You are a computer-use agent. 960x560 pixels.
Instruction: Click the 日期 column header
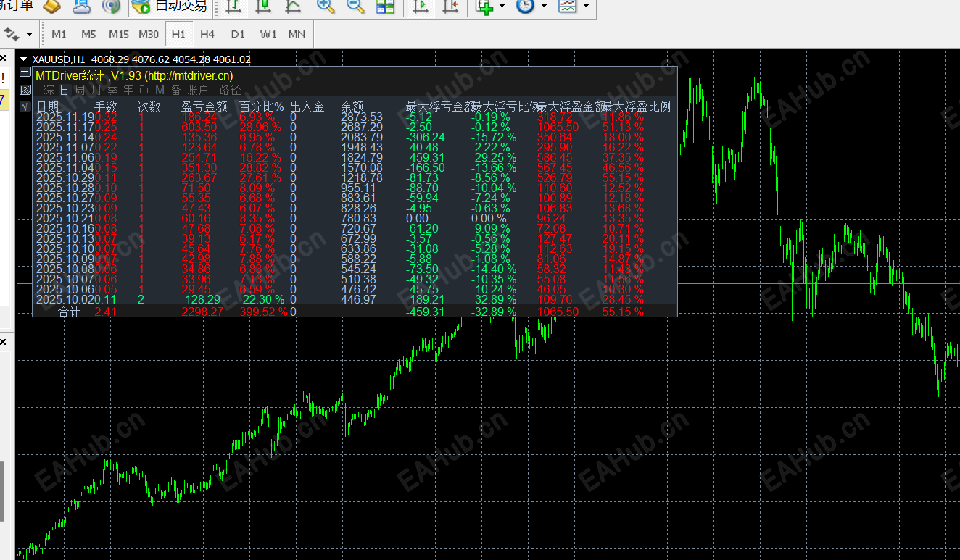coord(48,107)
